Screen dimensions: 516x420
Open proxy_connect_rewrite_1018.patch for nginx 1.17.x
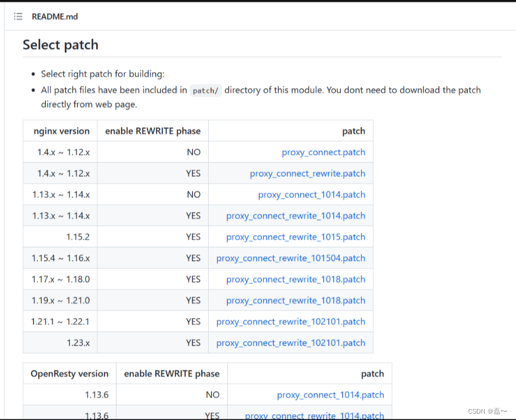tap(296, 279)
